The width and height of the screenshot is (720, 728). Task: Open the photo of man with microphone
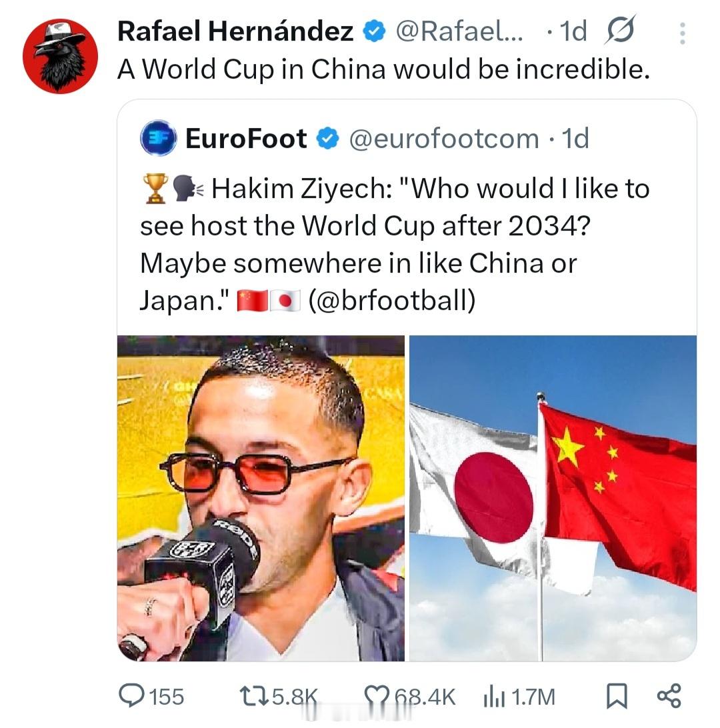261,498
